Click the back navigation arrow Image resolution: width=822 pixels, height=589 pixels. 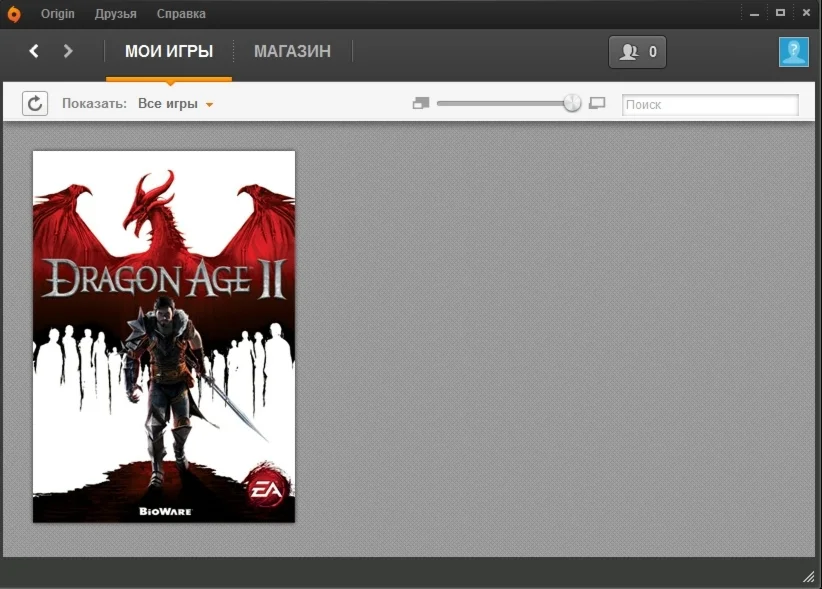(33, 51)
